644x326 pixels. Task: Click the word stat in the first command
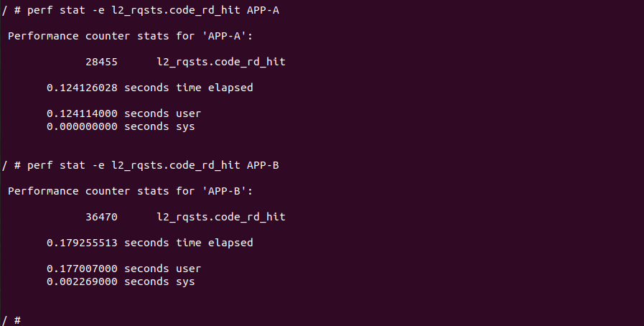pyautogui.click(x=72, y=10)
